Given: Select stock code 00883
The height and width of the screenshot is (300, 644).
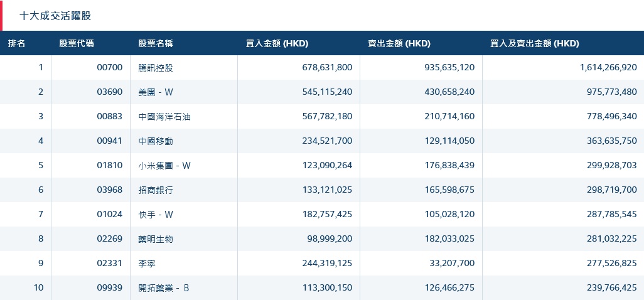Looking at the screenshot, I should [110, 117].
